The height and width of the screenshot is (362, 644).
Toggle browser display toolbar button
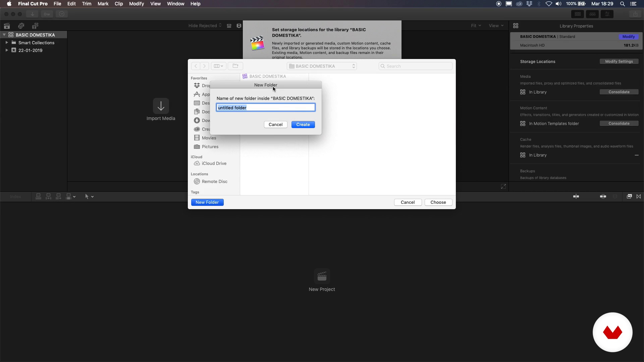click(578, 14)
